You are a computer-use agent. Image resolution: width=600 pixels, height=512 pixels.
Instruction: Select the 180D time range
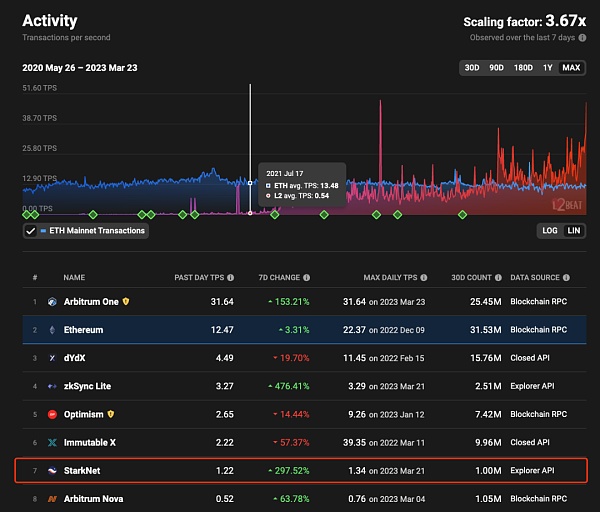(x=523, y=68)
